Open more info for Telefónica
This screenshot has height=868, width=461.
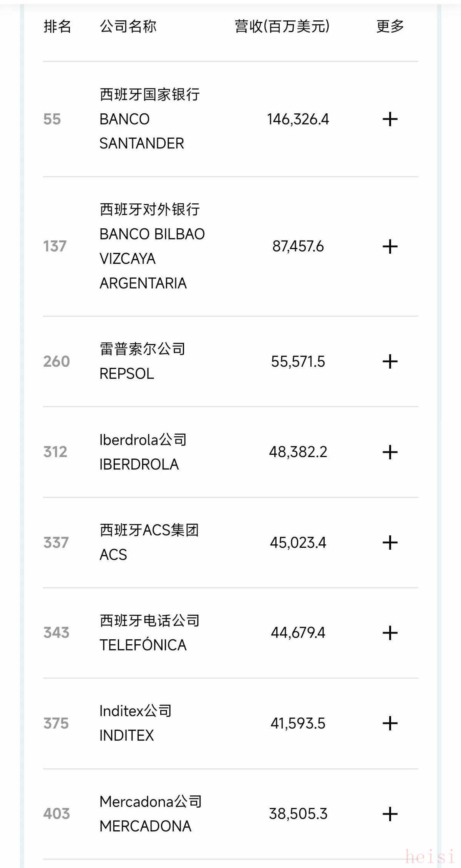390,633
